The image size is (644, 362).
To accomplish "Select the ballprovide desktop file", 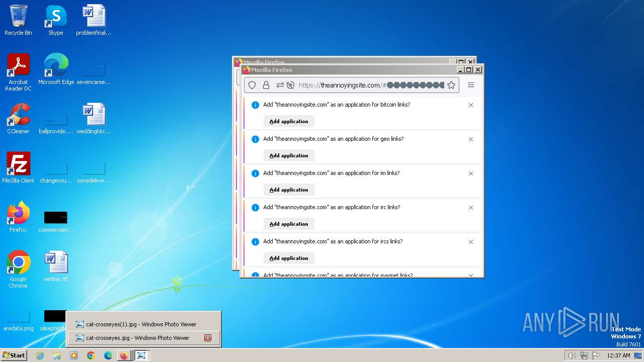I will pos(56,123).
